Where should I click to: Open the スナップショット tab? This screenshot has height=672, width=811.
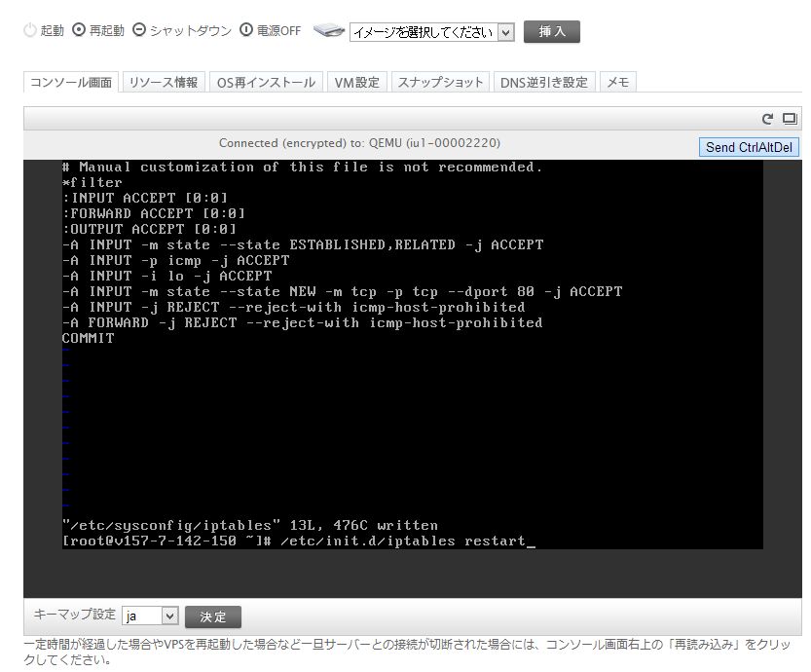(x=440, y=82)
